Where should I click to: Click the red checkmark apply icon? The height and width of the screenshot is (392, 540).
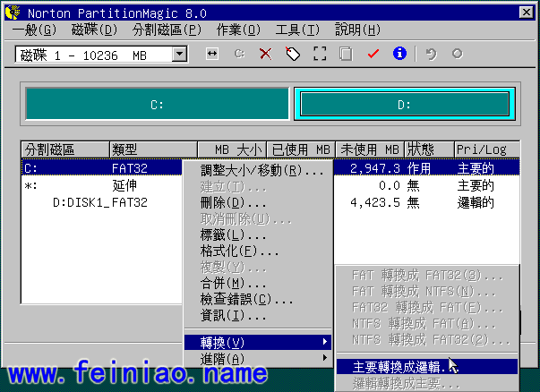click(x=373, y=54)
